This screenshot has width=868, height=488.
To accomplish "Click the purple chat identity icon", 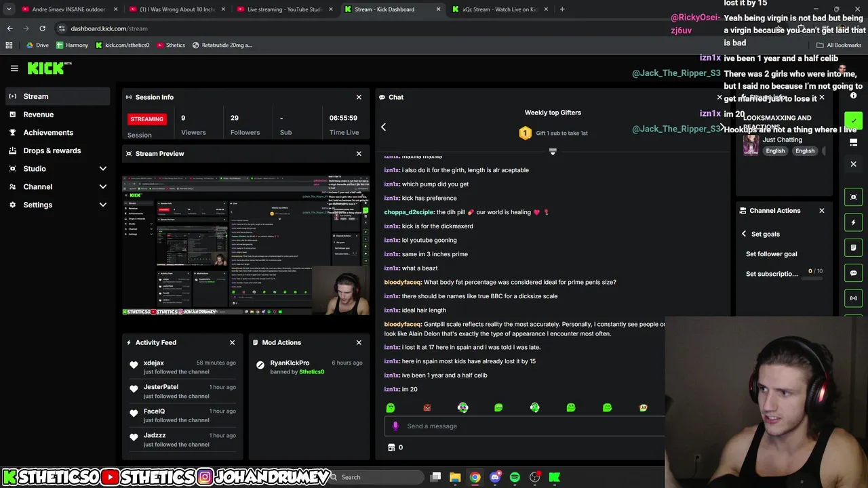I will coord(395,426).
